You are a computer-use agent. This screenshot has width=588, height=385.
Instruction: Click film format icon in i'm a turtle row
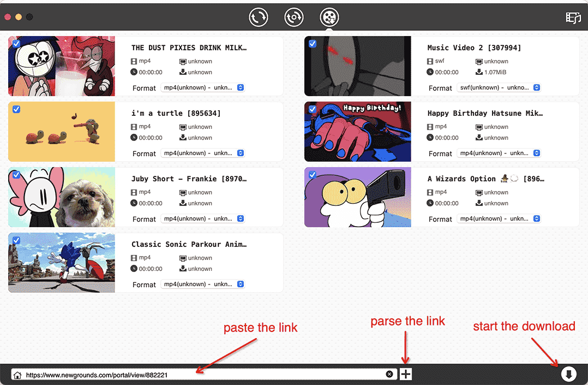134,127
